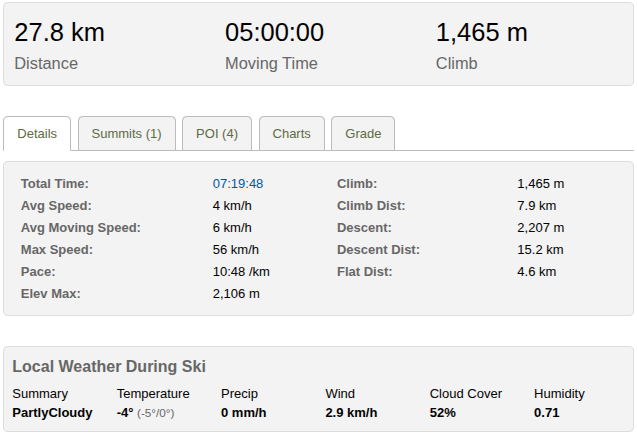Screen dimensions: 637x436
Task: Click the 52% cloud cover value
Action: [x=443, y=413]
